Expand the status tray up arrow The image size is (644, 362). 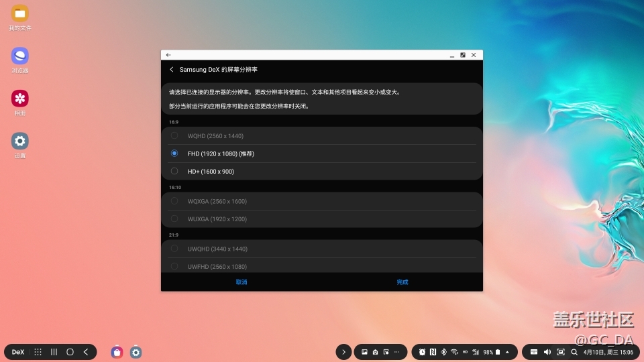click(x=507, y=352)
